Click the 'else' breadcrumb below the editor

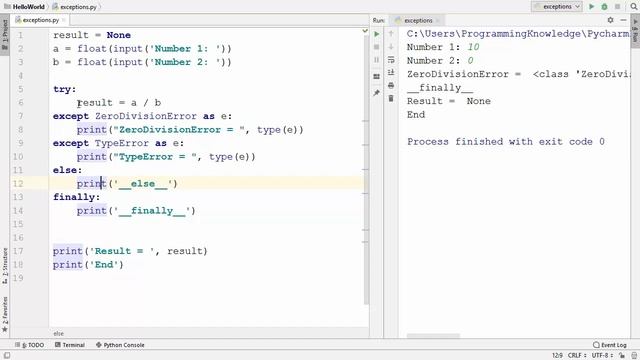click(58, 333)
